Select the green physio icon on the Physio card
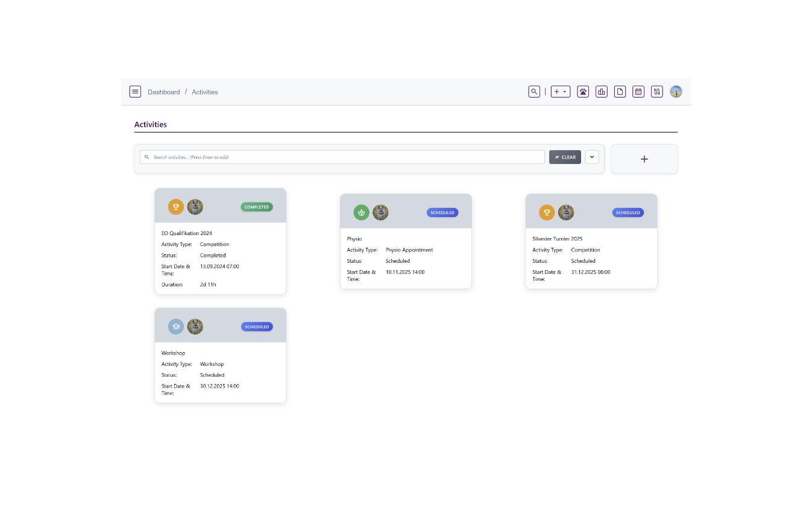The width and height of the screenshot is (812, 513). [361, 212]
